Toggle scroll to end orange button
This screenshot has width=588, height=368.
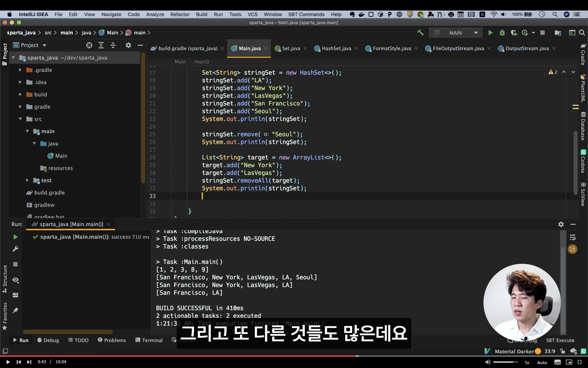572,249
